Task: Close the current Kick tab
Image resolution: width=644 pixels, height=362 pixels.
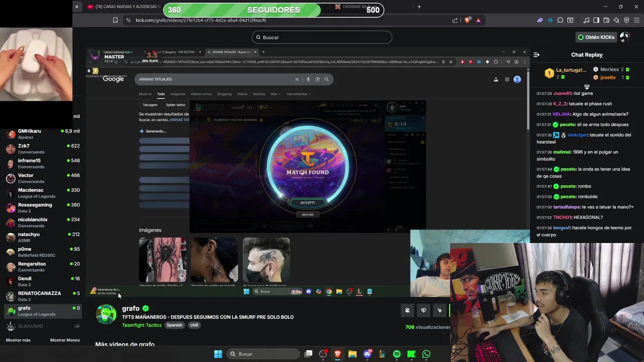Action: (76, 7)
